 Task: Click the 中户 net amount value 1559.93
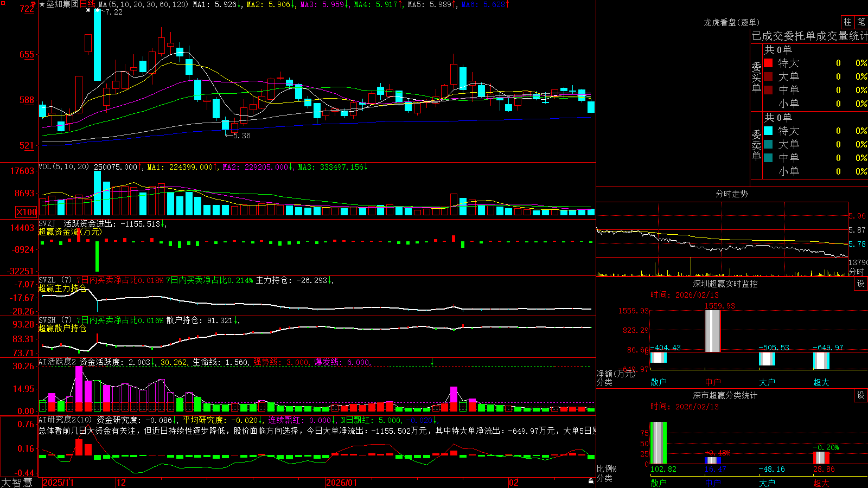[x=719, y=306]
